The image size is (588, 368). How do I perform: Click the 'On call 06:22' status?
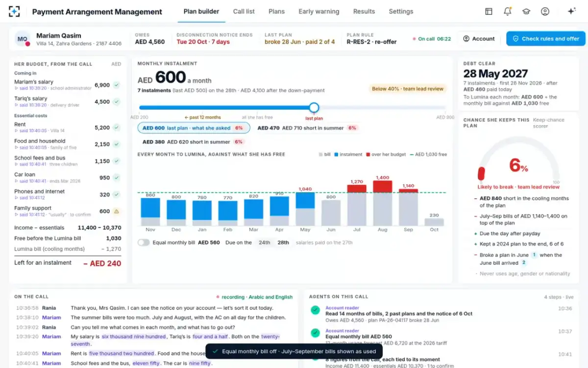[431, 39]
